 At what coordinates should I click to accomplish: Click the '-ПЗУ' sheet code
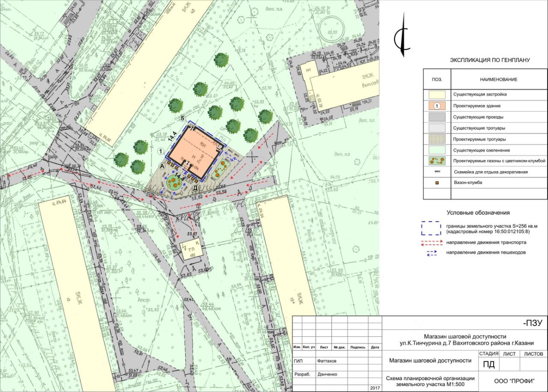[532, 324]
